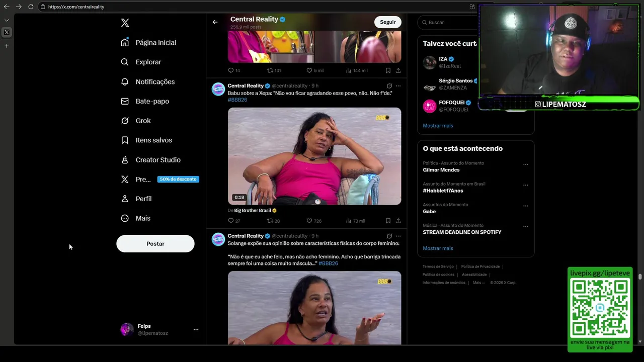Click Mostrar mais under trending topics
The height and width of the screenshot is (362, 644).
pos(438,248)
